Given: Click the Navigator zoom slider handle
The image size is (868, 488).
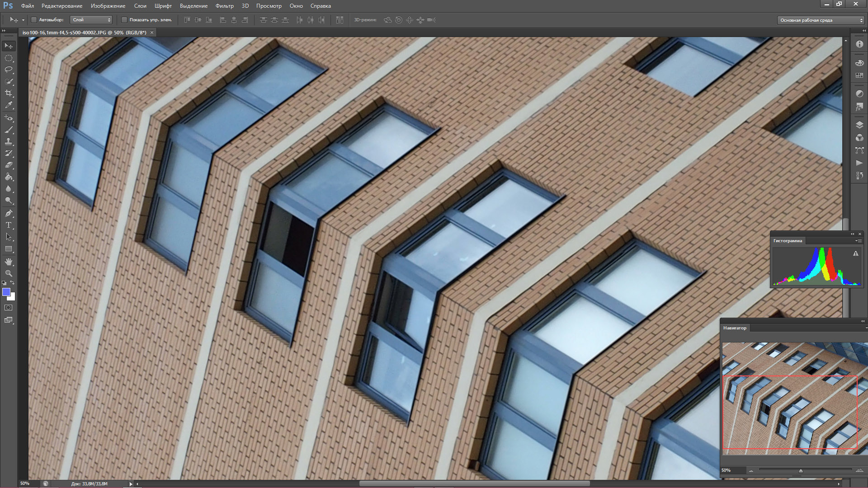Looking at the screenshot, I should [801, 471].
